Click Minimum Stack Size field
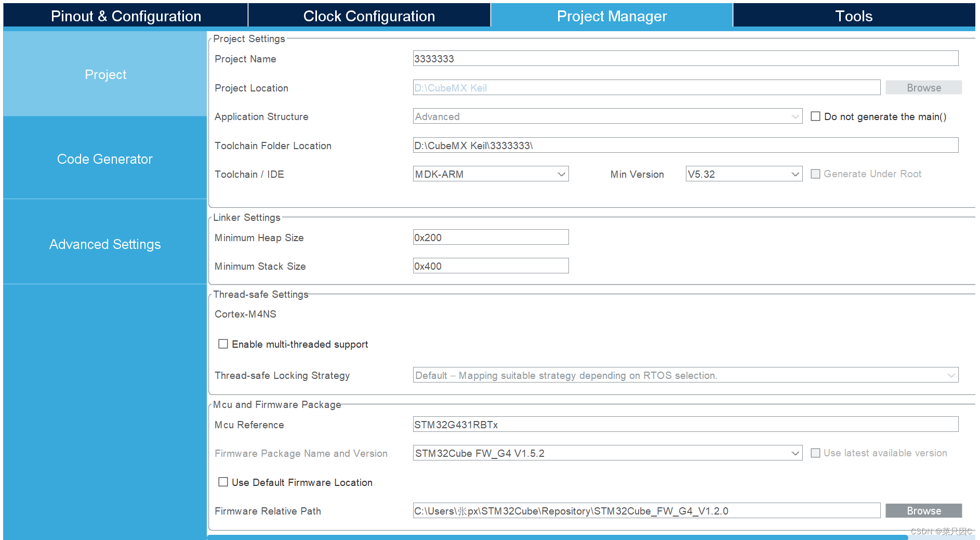The image size is (980, 540). point(491,266)
